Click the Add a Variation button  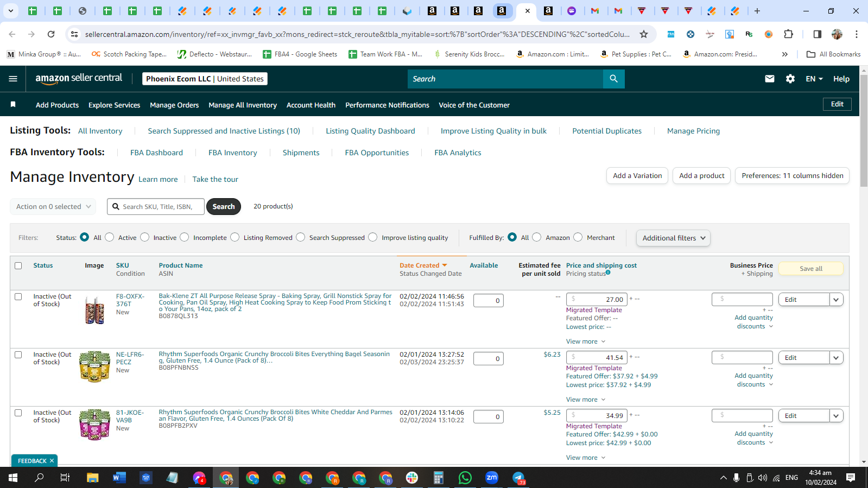tap(637, 176)
